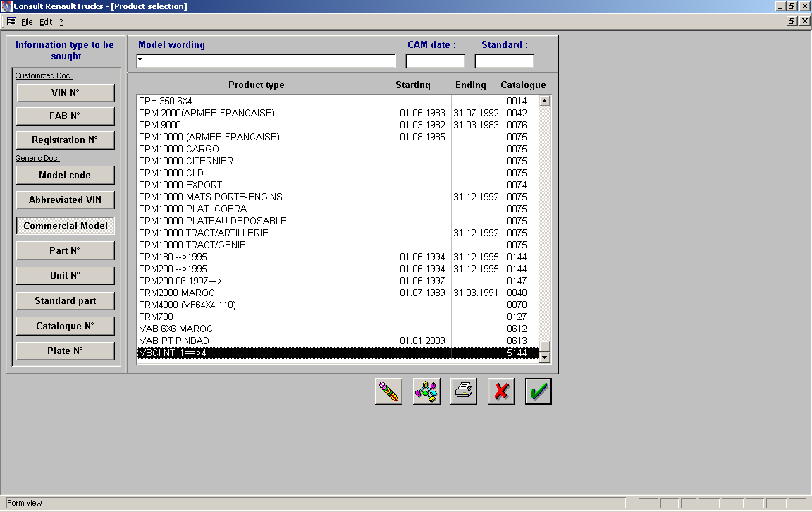This screenshot has width=812, height=512.
Task: Click the Part N° button
Action: point(66,251)
